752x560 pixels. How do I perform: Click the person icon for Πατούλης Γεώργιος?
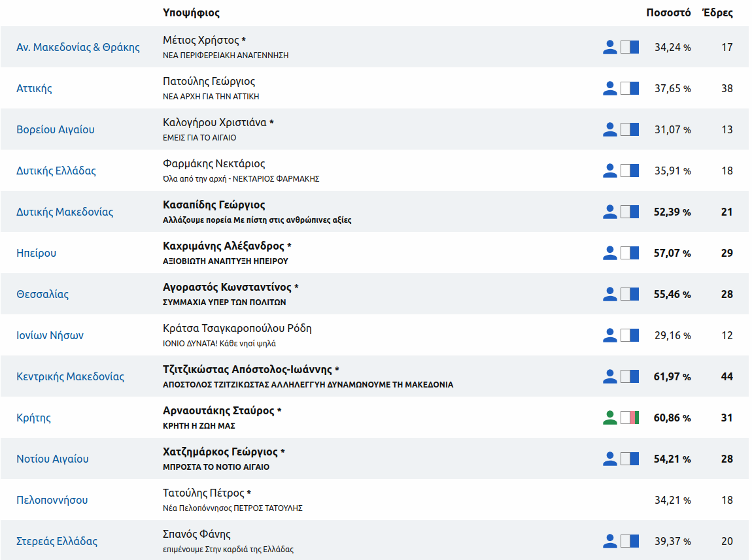point(609,88)
